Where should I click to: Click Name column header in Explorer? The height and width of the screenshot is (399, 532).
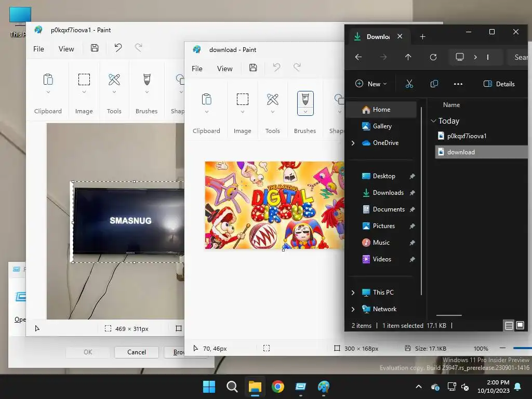(x=451, y=105)
